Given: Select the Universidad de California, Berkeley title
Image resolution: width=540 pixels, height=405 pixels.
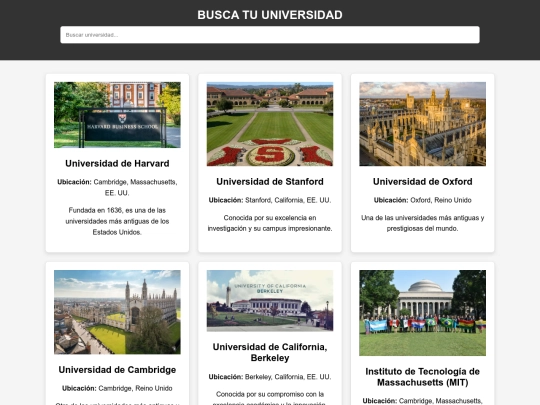Looking at the screenshot, I should (x=270, y=352).
